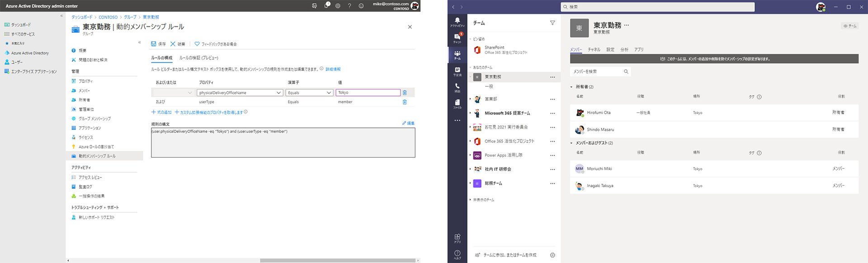Open the And/Or (および/または) dropdown
868x263 pixels.
(x=173, y=93)
